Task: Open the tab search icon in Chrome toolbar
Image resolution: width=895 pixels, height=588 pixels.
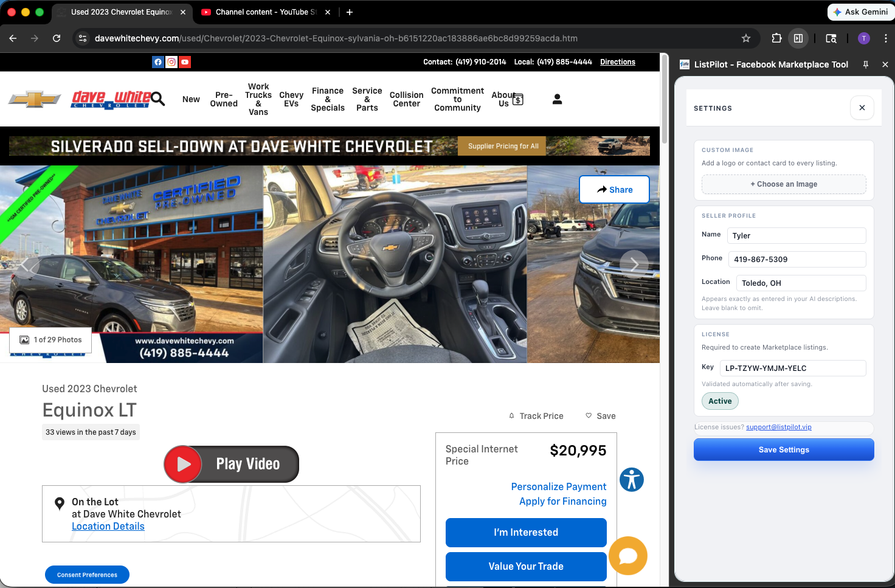Action: pyautogui.click(x=831, y=38)
